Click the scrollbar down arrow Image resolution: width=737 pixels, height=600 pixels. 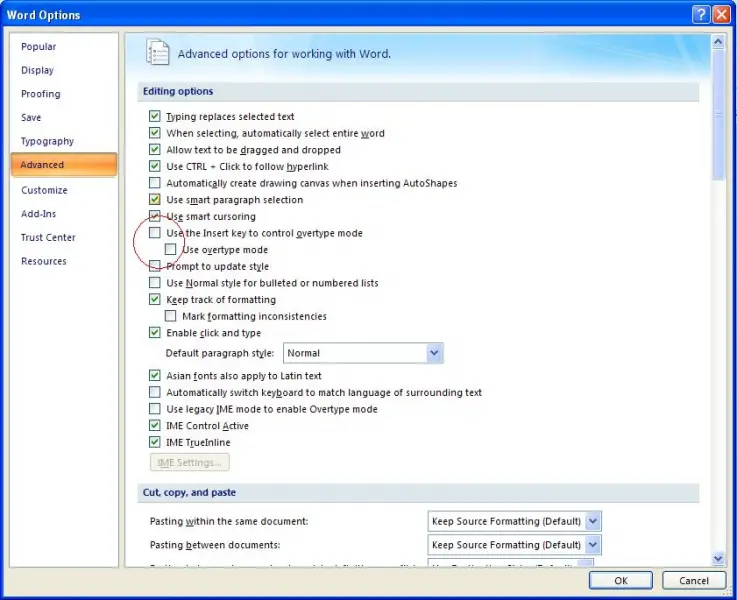[718, 559]
